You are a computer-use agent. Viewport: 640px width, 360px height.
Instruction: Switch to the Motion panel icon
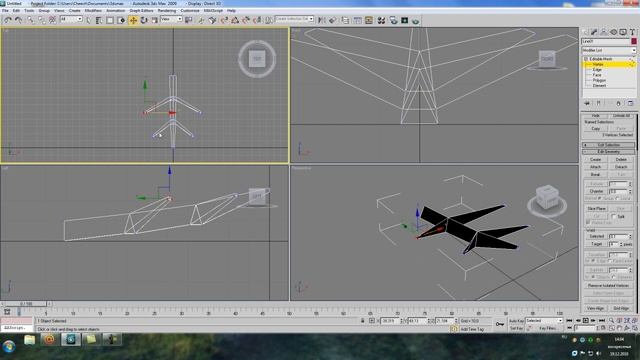(613, 32)
